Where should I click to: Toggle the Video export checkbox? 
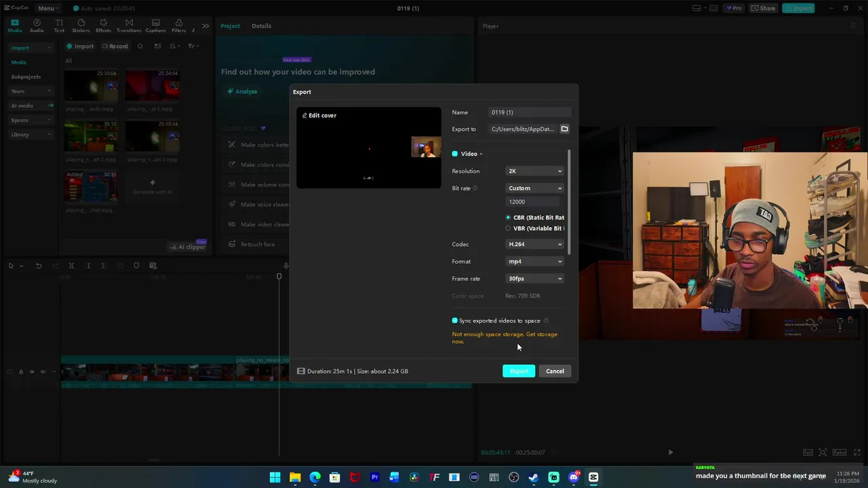(455, 154)
